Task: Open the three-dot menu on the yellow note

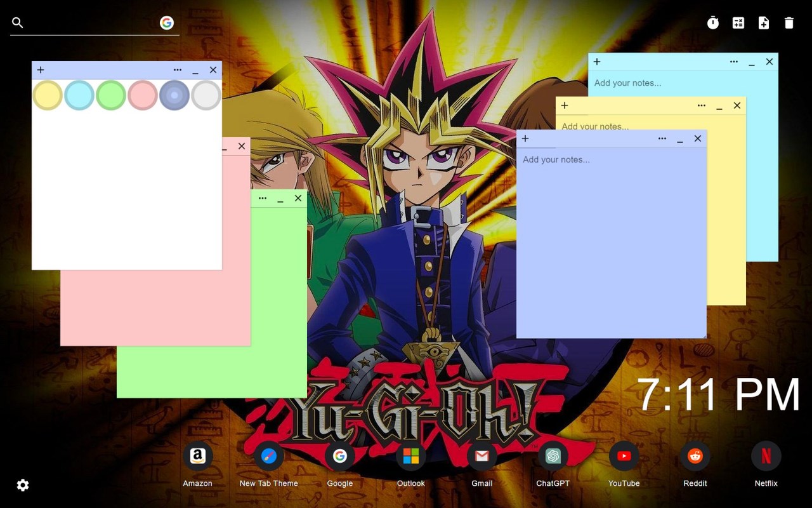Action: pyautogui.click(x=702, y=105)
